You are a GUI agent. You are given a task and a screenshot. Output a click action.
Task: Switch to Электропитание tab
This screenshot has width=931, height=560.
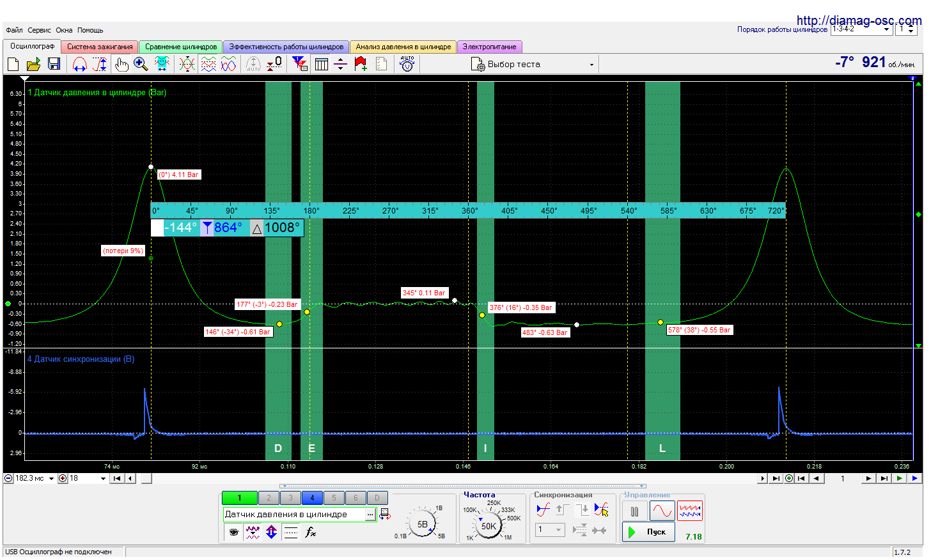tap(490, 47)
